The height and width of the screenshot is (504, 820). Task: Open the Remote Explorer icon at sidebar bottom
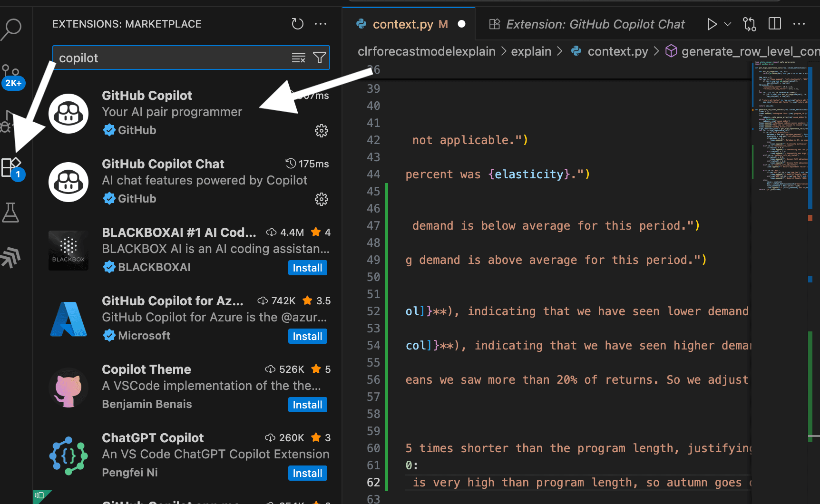pos(11,257)
